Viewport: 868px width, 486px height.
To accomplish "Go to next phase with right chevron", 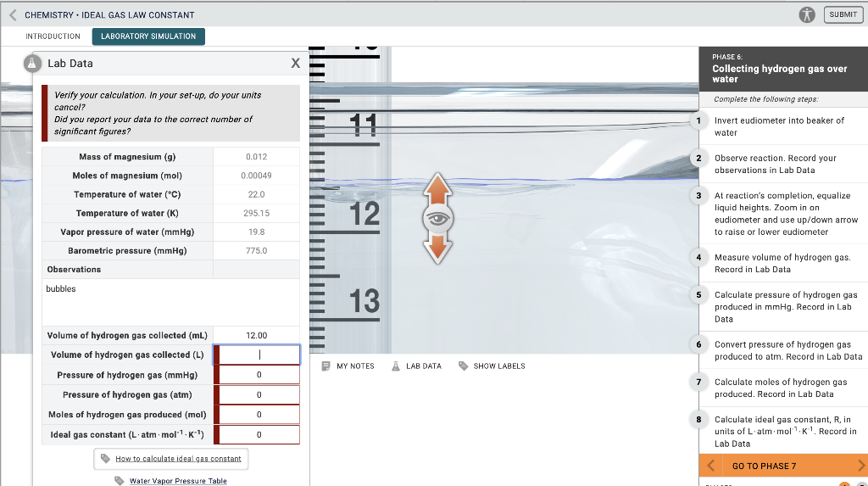I will coord(861,466).
